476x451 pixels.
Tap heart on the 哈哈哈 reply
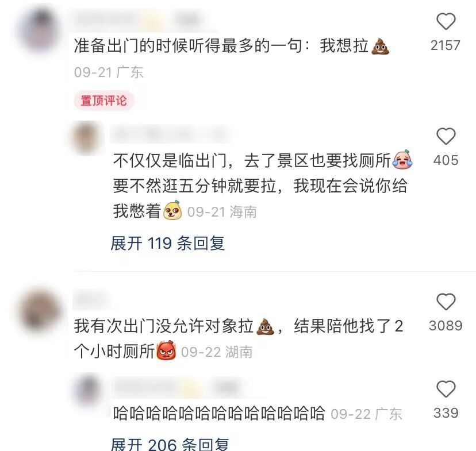pos(446,389)
